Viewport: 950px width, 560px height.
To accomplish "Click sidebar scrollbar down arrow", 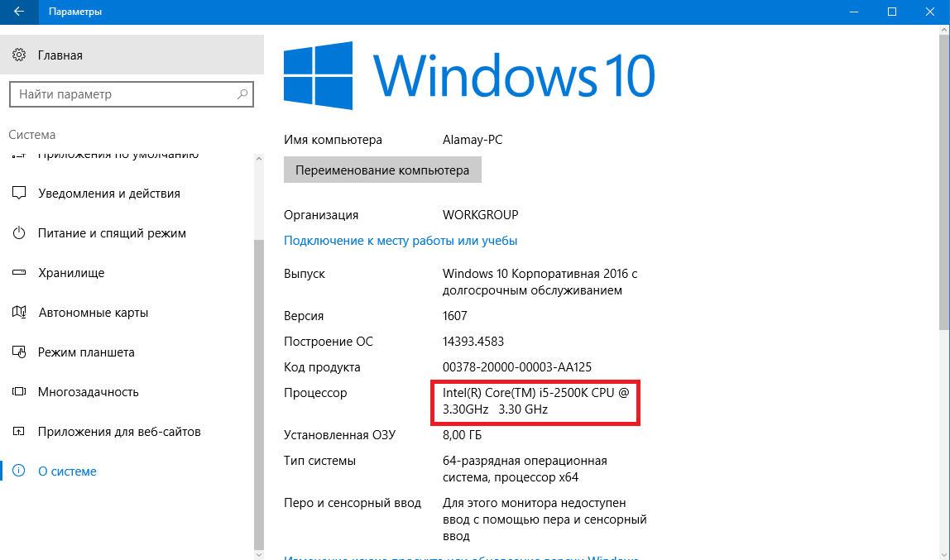I will [259, 554].
